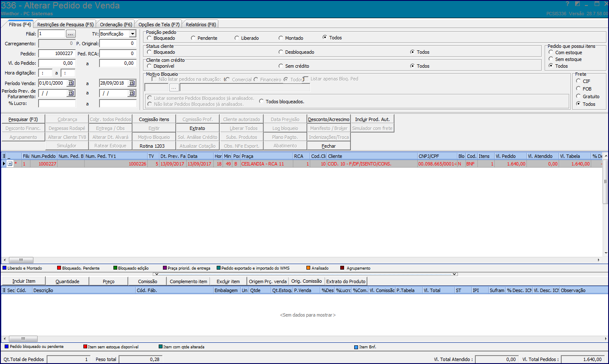Click grid column selector icon in orders table
609x364 pixels.
pyautogui.click(x=4, y=156)
